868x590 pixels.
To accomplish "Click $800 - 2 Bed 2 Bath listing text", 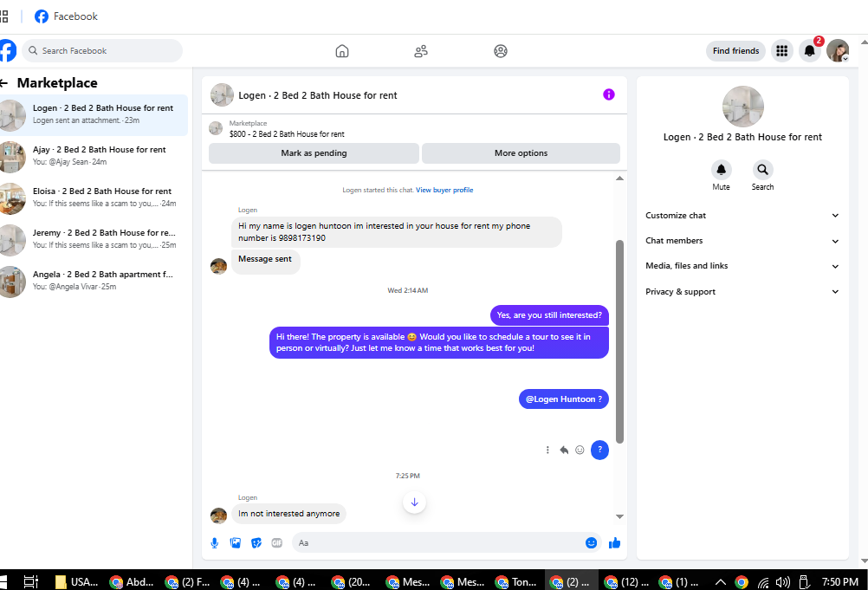I will tap(287, 134).
